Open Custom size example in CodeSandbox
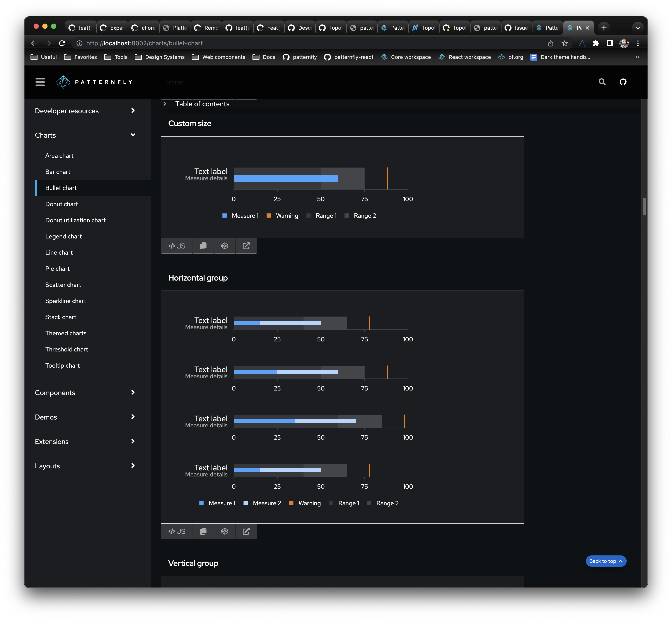The height and width of the screenshot is (620, 672). click(x=225, y=246)
